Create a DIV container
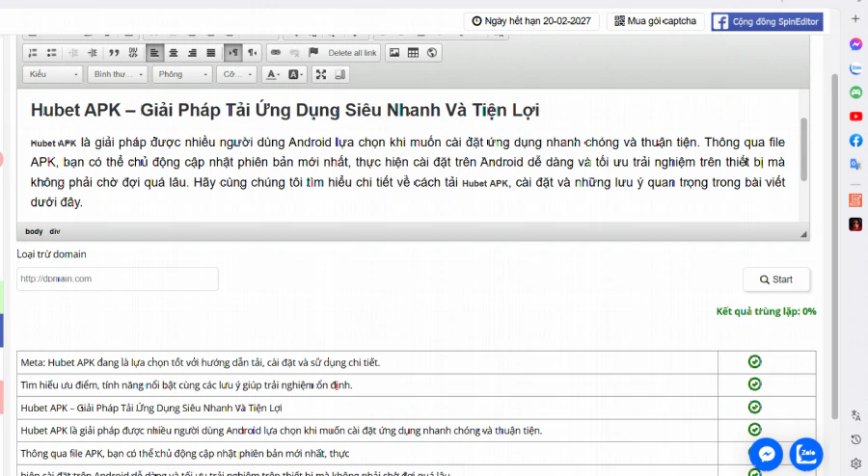868x476 pixels. [x=133, y=53]
